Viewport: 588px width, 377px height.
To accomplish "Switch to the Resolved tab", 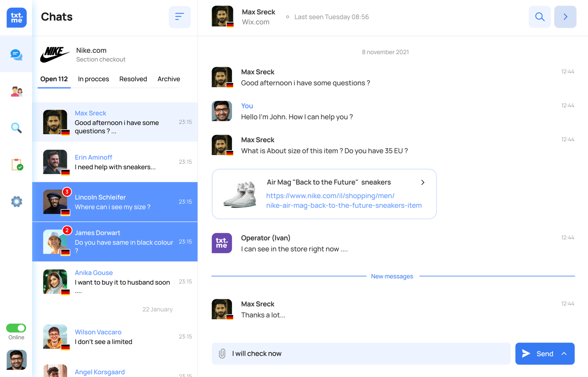I will pyautogui.click(x=133, y=79).
